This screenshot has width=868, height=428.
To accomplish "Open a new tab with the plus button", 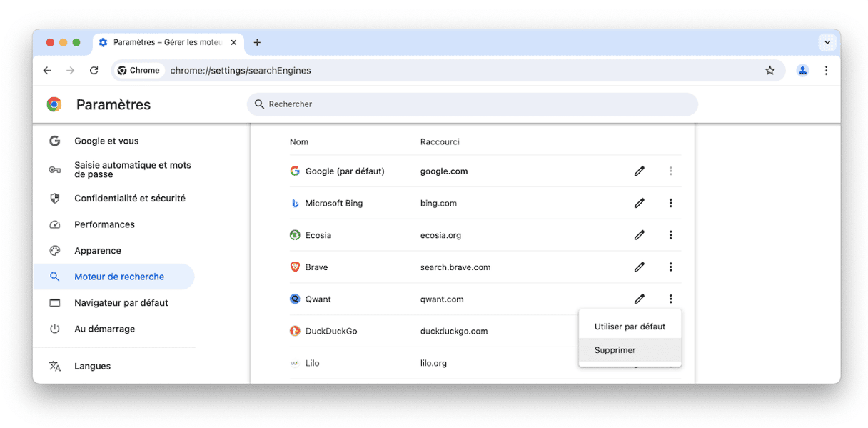I will pyautogui.click(x=257, y=42).
